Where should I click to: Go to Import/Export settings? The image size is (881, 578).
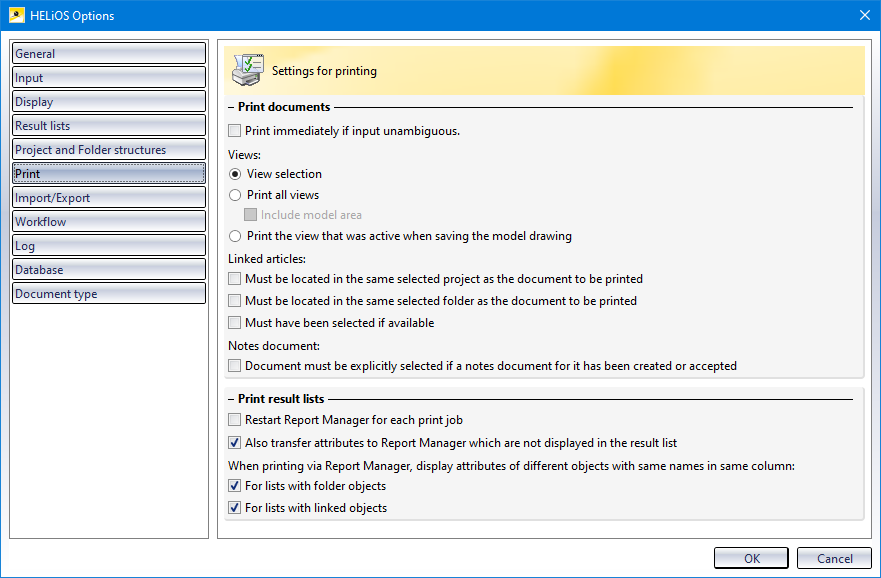pos(109,198)
